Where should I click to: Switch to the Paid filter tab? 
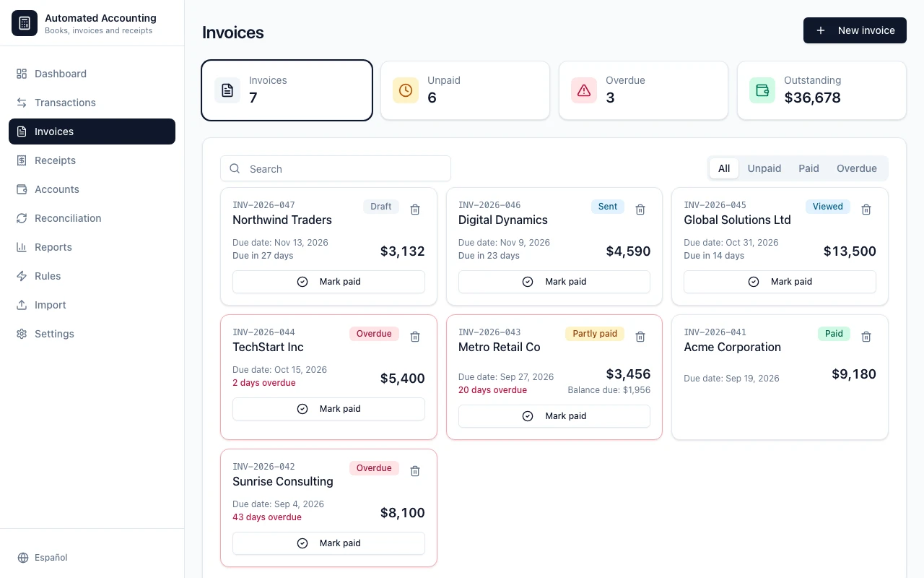pos(808,168)
